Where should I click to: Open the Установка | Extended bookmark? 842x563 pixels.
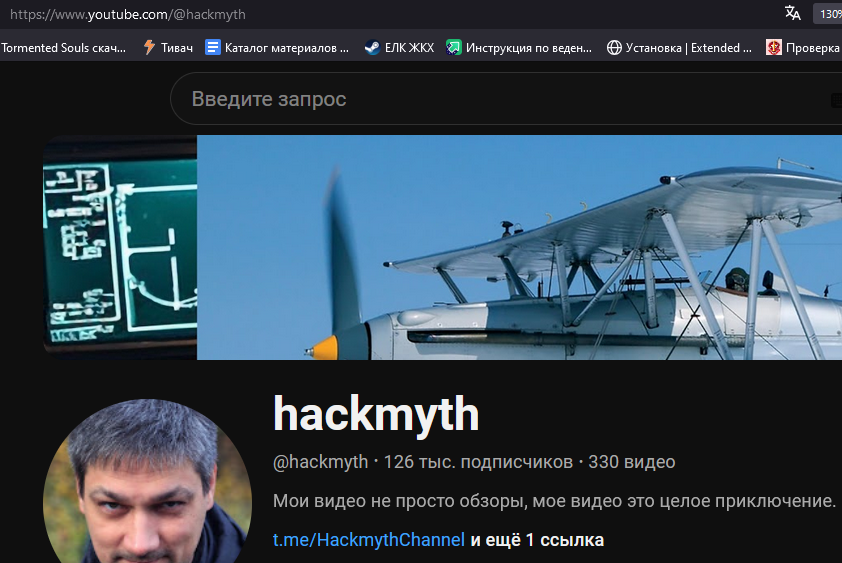click(x=679, y=48)
